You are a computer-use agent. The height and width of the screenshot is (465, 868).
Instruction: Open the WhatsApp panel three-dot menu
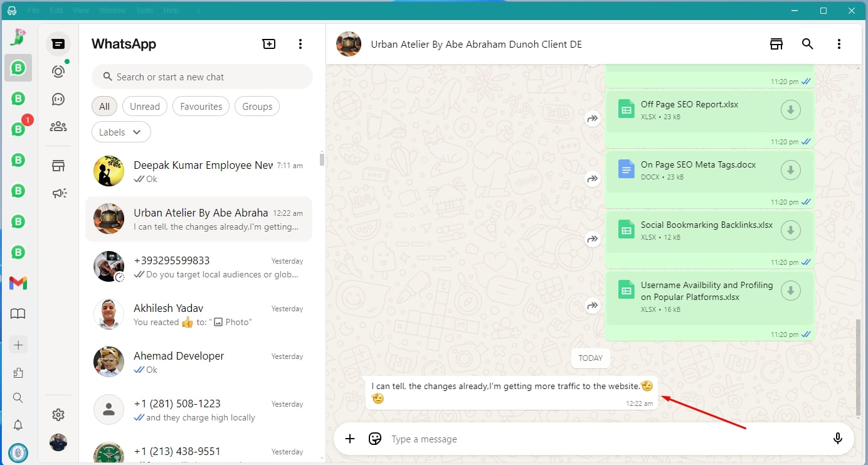click(300, 44)
